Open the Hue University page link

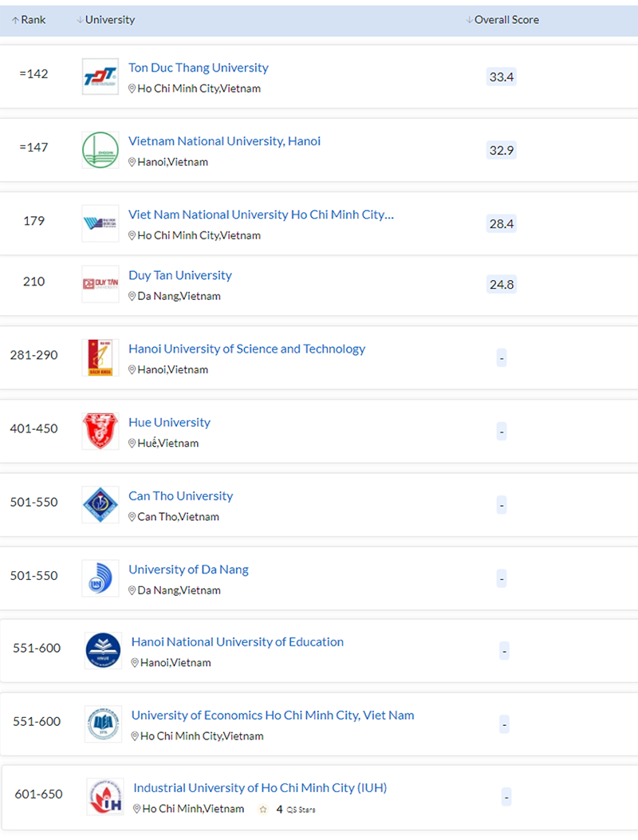pos(169,422)
